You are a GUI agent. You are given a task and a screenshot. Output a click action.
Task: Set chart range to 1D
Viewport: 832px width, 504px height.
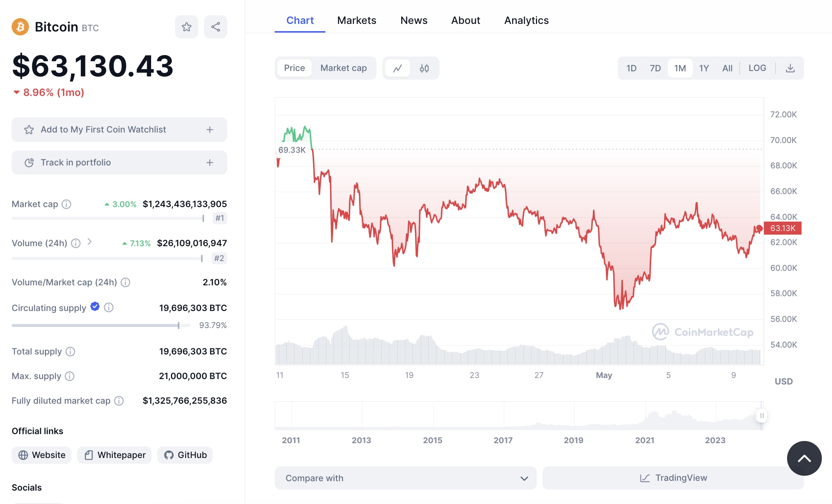pos(631,68)
